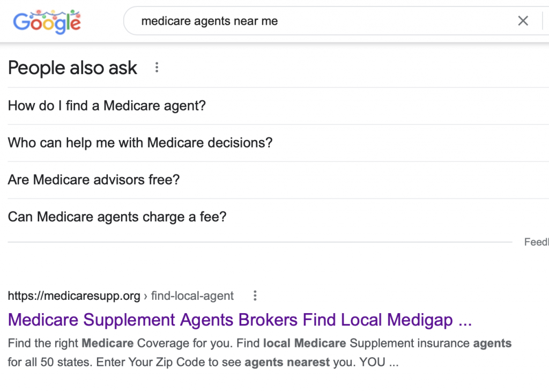Viewport: 549px width, 392px height.
Task: Expand 'Are Medicare advisors free?' question
Action: tap(278, 180)
